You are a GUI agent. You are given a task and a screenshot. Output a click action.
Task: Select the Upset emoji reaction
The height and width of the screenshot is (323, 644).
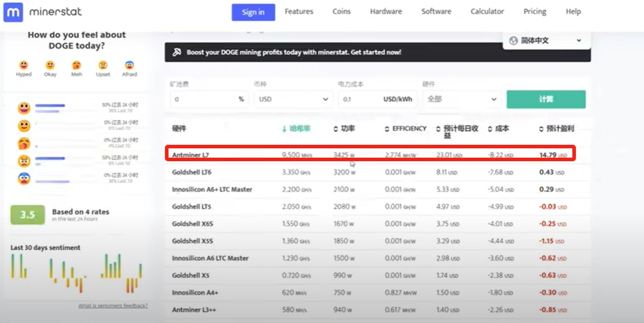click(103, 64)
